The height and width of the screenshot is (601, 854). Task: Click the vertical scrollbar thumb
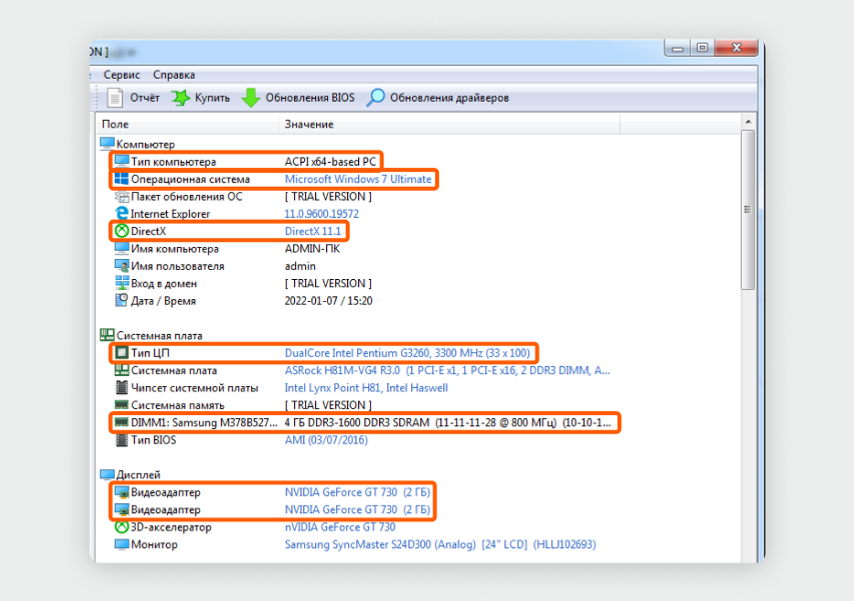coord(748,210)
